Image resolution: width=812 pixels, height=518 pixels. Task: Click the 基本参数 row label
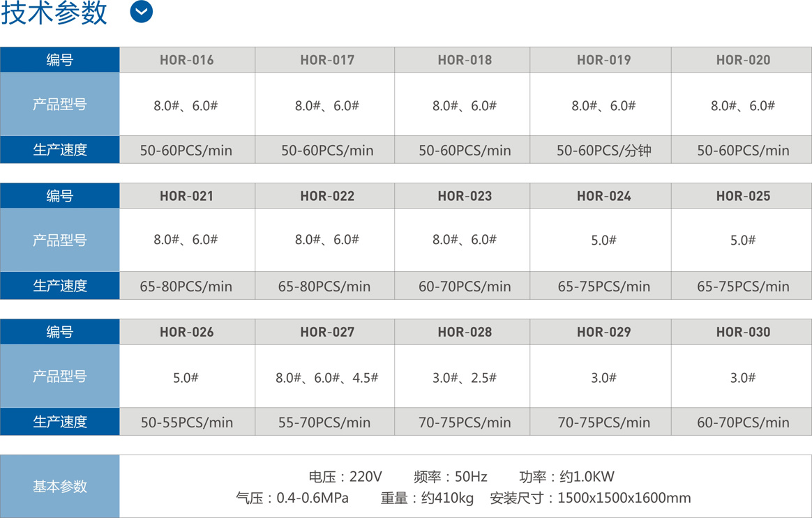(59, 487)
